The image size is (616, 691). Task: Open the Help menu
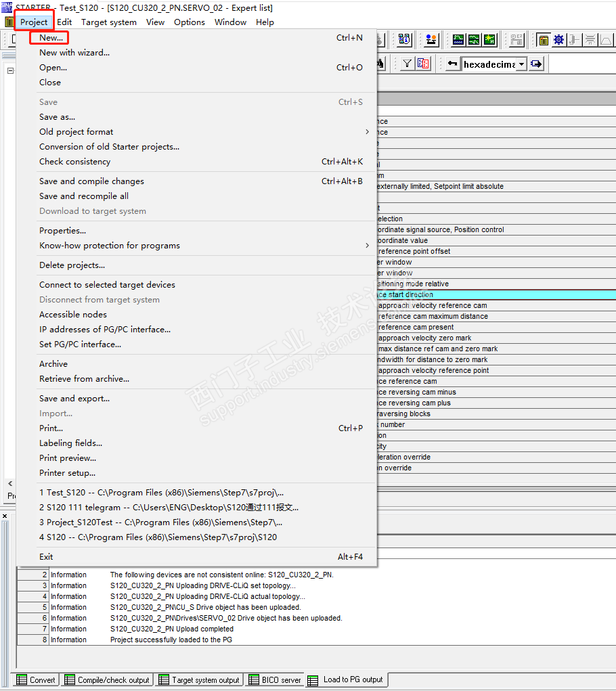[265, 22]
